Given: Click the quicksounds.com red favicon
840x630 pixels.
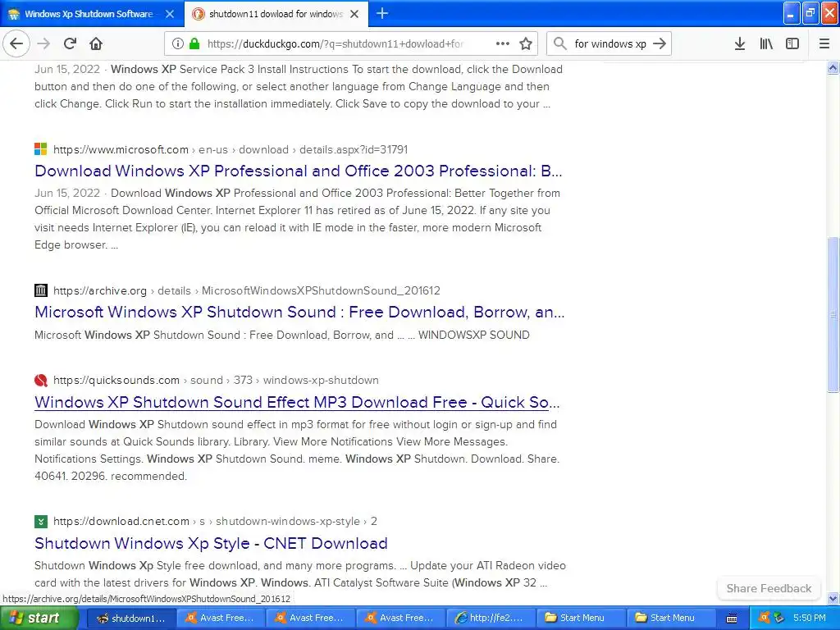Looking at the screenshot, I should click(x=41, y=380).
